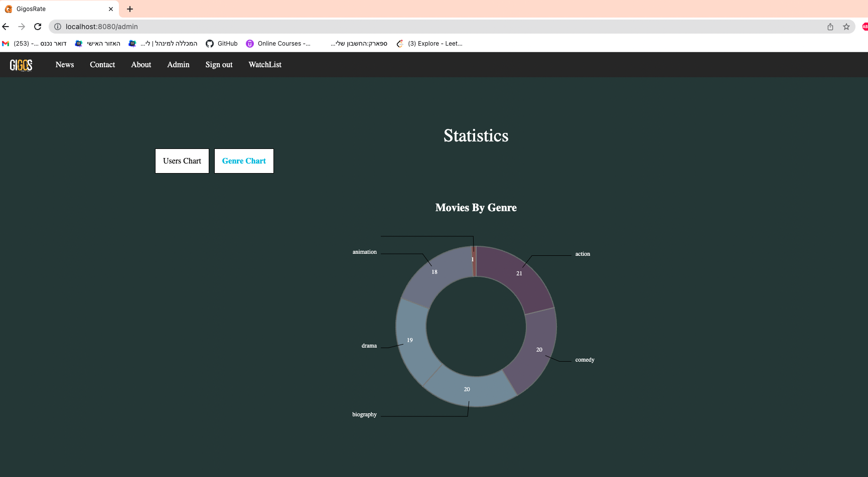Open the Admin nav link

coord(178,65)
